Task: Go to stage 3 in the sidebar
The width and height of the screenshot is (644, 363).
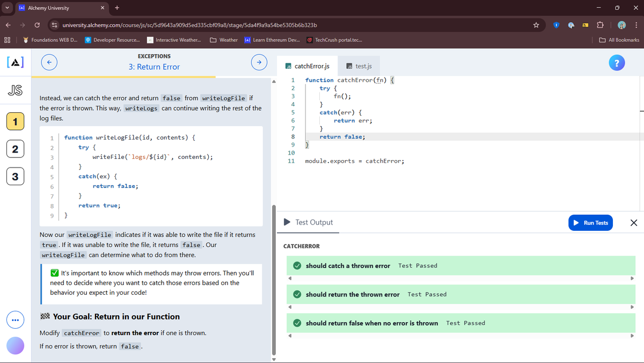Action: (15, 176)
